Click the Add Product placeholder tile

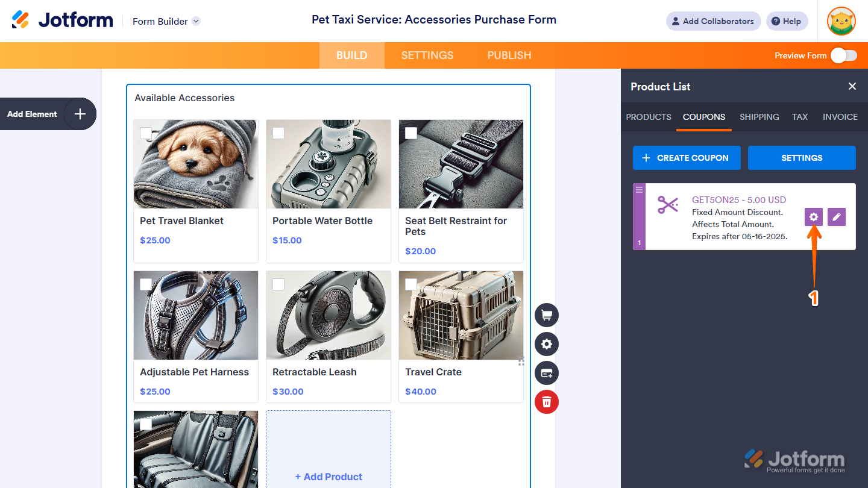point(329,449)
